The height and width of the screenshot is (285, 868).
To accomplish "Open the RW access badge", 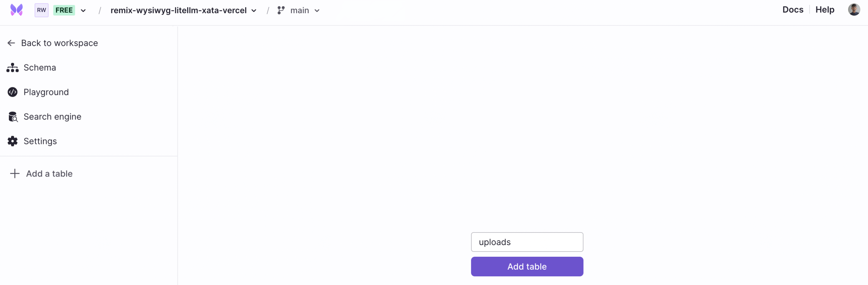I will (41, 10).
